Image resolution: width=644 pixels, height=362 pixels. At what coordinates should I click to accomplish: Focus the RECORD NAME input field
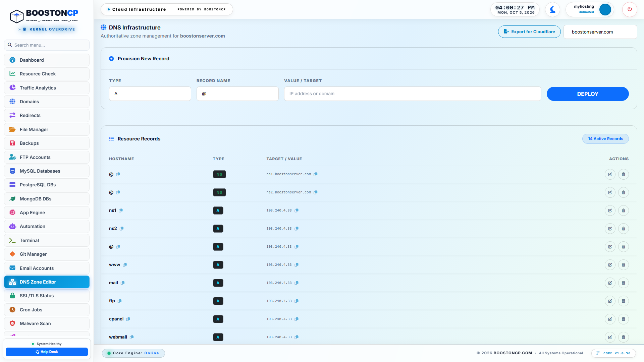[x=237, y=94]
